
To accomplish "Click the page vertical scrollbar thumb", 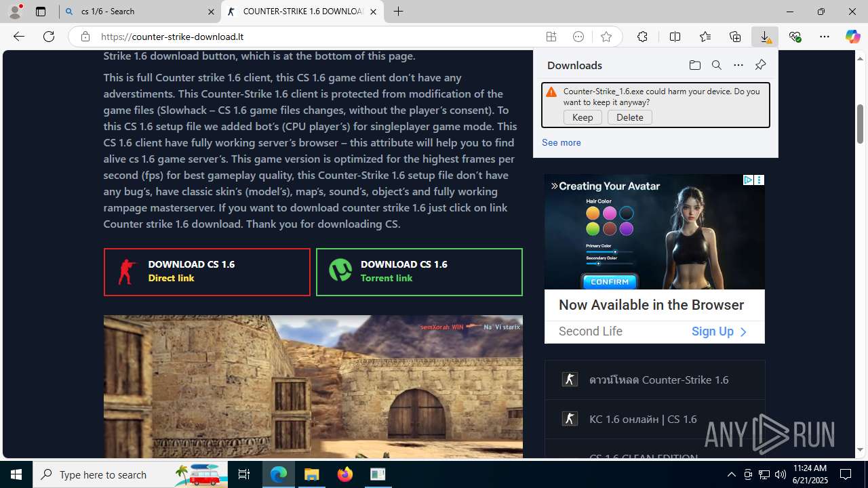I will 861,124.
